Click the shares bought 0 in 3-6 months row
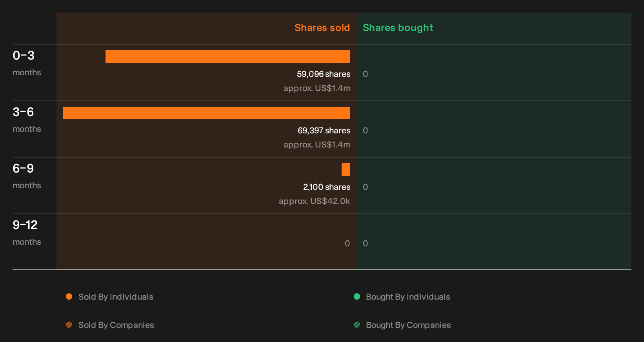Image resolution: width=644 pixels, height=342 pixels. pos(366,131)
